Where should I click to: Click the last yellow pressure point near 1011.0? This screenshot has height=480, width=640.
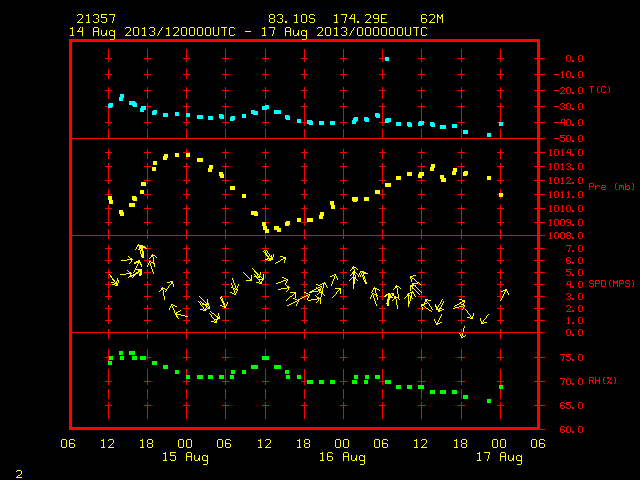[x=501, y=195]
